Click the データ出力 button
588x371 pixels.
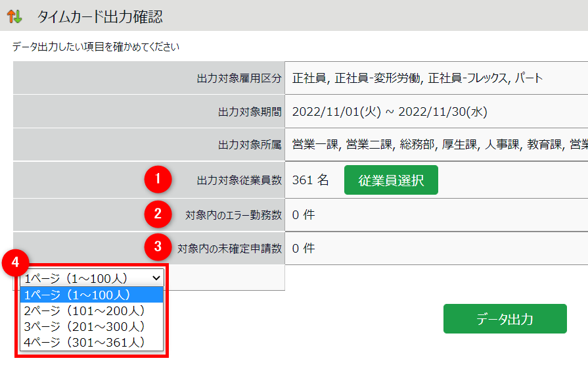point(505,319)
